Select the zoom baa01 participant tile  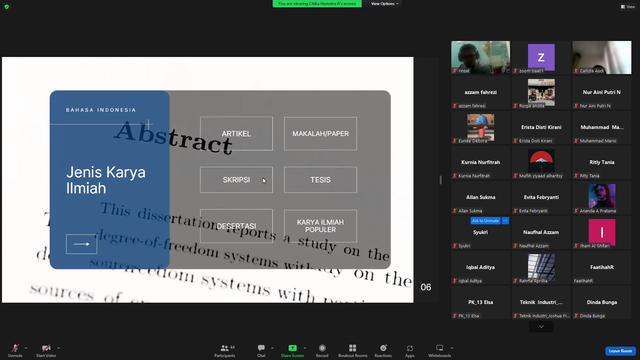(x=541, y=58)
